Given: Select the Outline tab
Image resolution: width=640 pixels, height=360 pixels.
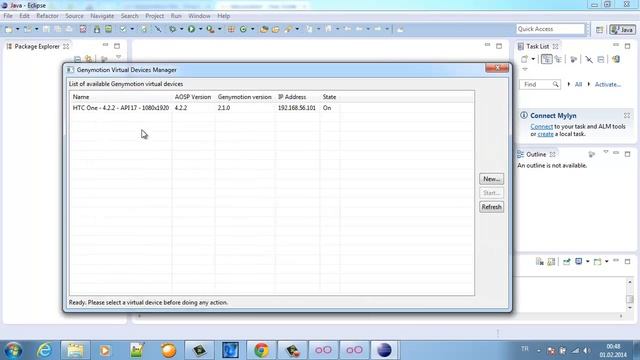Looking at the screenshot, I should coord(536,154).
